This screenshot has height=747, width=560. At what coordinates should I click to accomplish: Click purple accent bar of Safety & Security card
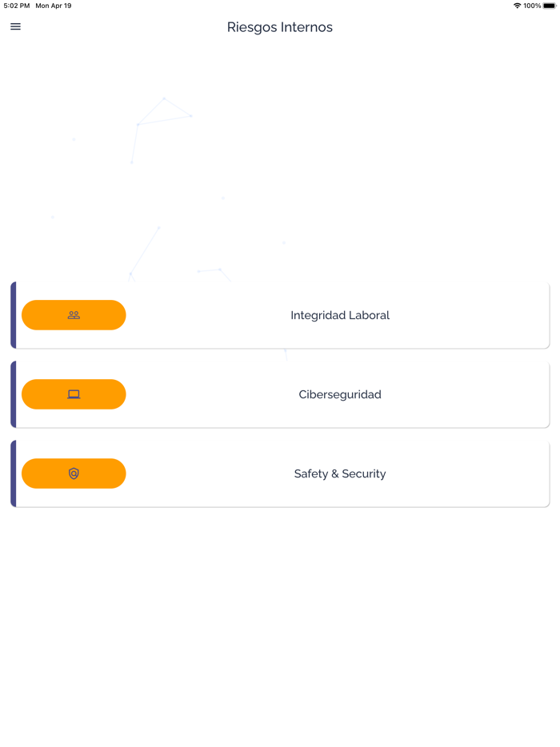coord(14,473)
